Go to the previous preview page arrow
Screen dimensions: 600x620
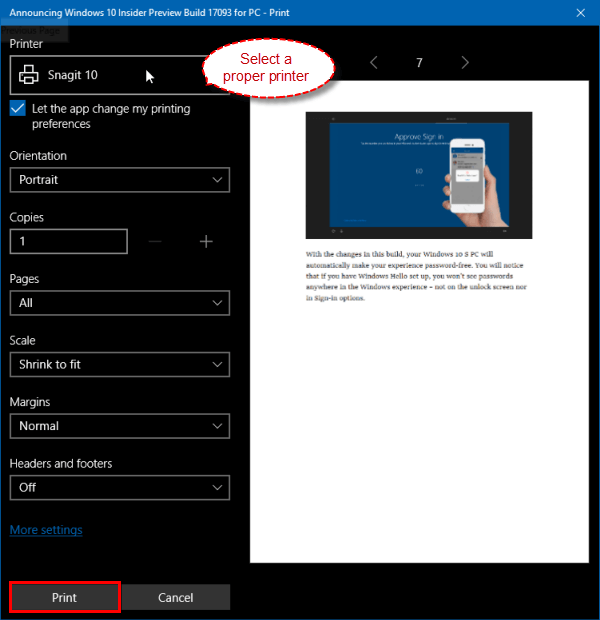coord(374,62)
